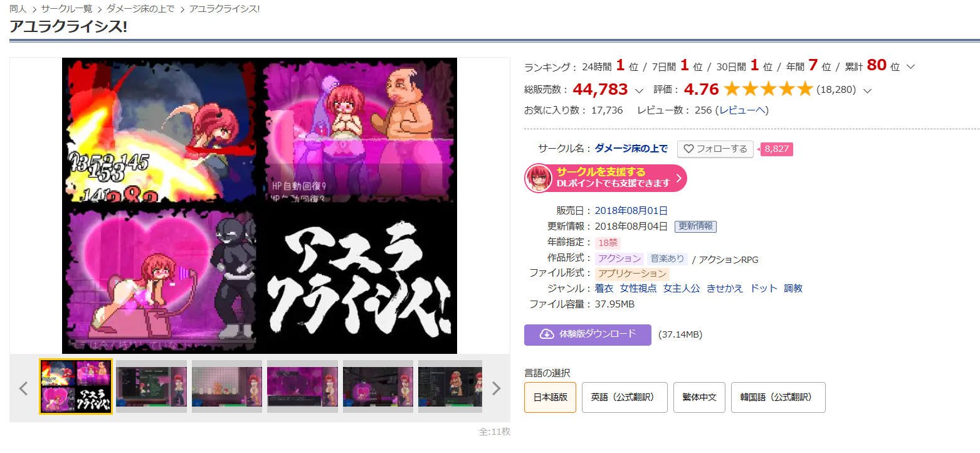Image resolution: width=980 pixels, height=453 pixels.
Task: Click the next arrow in the thumbnail strip
Action: pos(496,388)
